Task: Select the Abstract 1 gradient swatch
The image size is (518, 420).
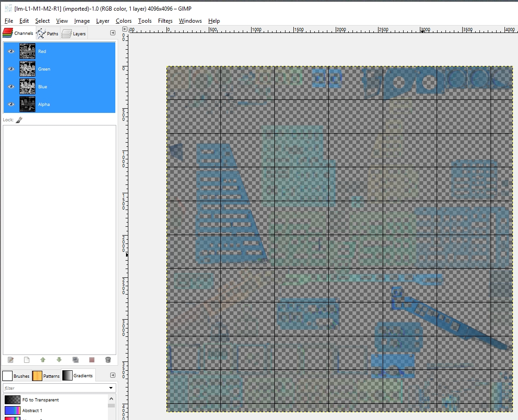Action: click(12, 410)
